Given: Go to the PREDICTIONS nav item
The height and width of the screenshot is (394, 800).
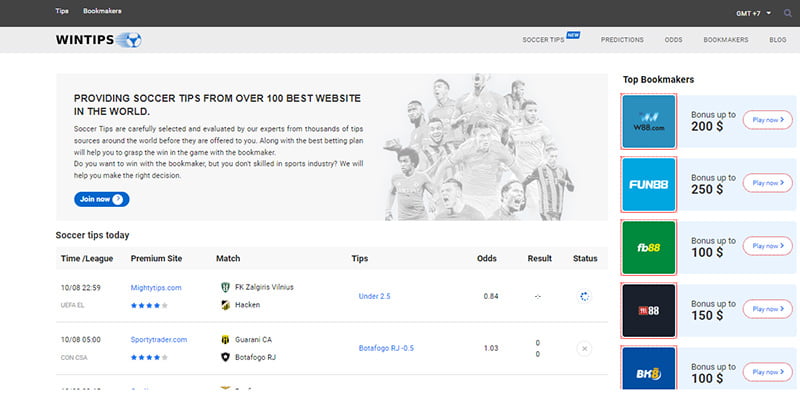Looking at the screenshot, I should (x=622, y=40).
